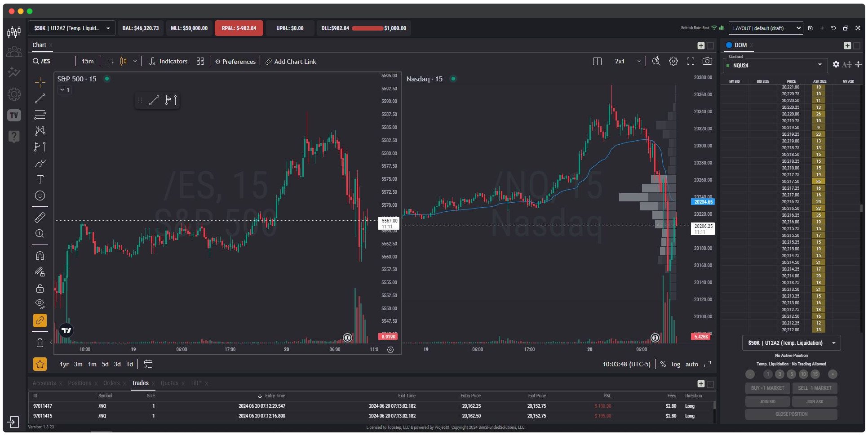Toggle log scale on price axis
Screen dimensions: 868x436
pyautogui.click(x=676, y=364)
